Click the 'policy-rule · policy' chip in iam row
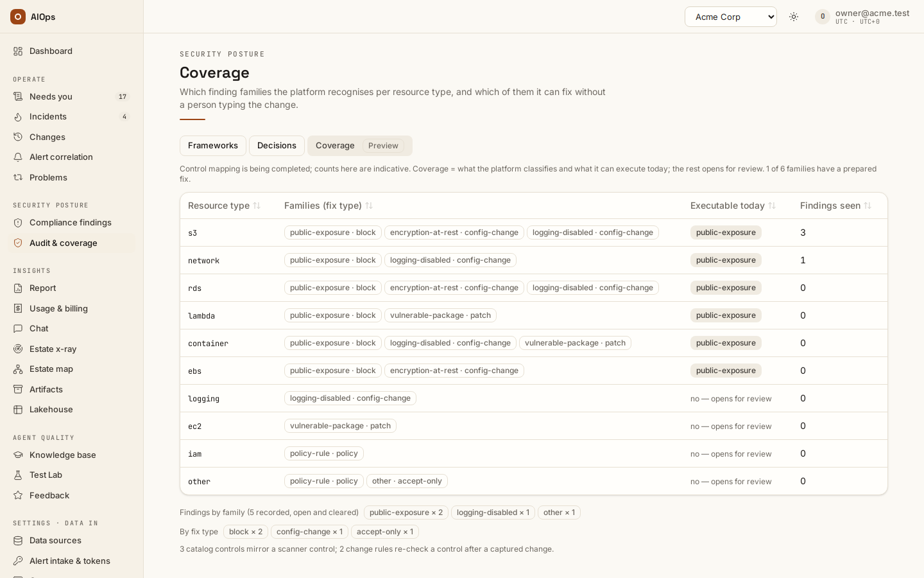This screenshot has width=924, height=578. tap(324, 453)
